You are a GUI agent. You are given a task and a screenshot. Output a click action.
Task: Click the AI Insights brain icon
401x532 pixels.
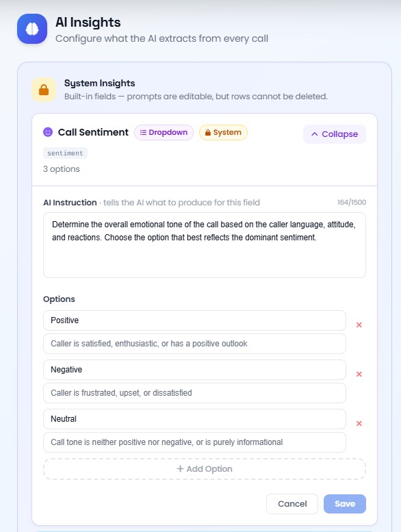32,29
